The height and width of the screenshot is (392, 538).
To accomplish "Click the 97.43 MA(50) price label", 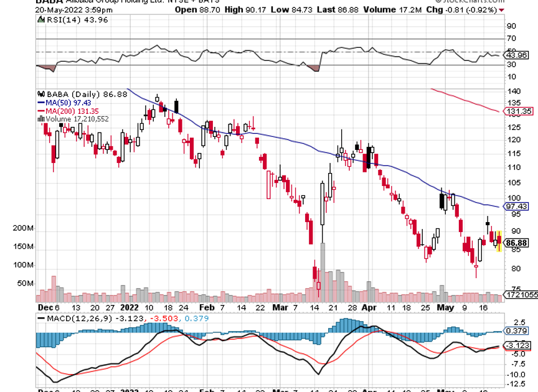I will pyautogui.click(x=519, y=206).
